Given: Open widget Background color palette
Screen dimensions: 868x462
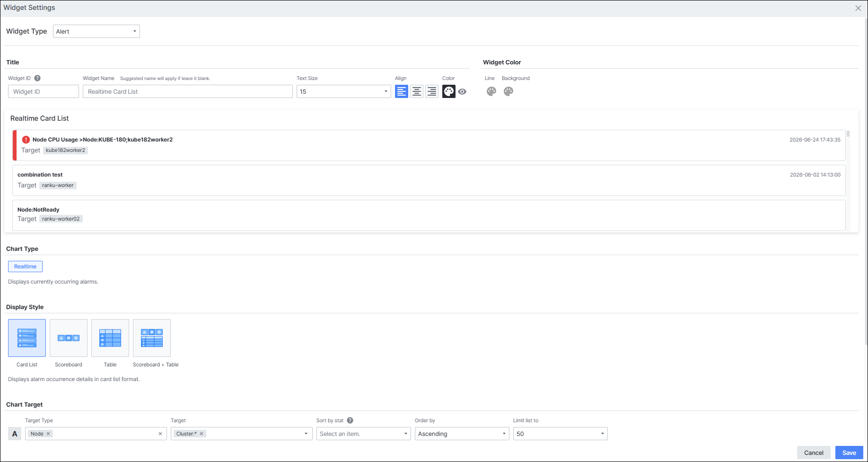Looking at the screenshot, I should [x=509, y=91].
